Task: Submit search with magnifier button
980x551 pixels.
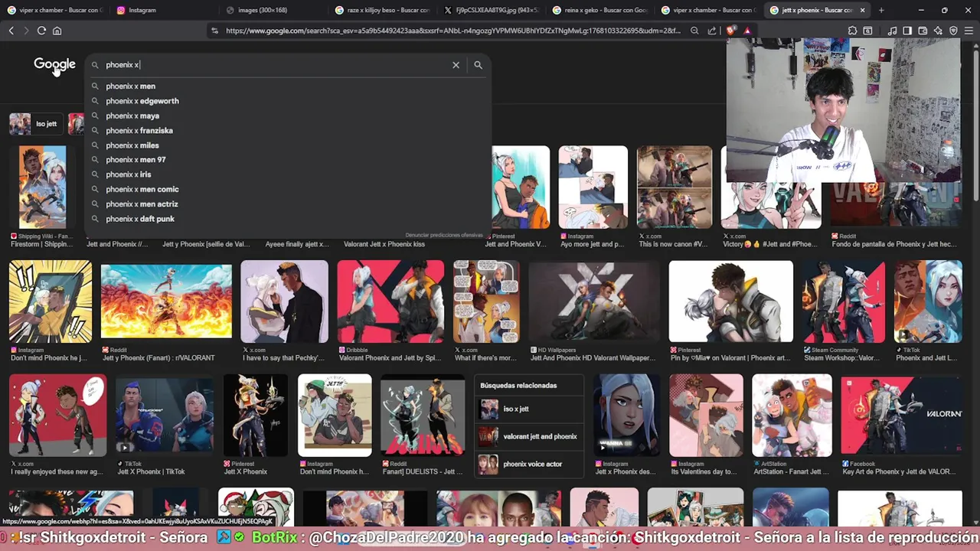Action: pos(478,65)
